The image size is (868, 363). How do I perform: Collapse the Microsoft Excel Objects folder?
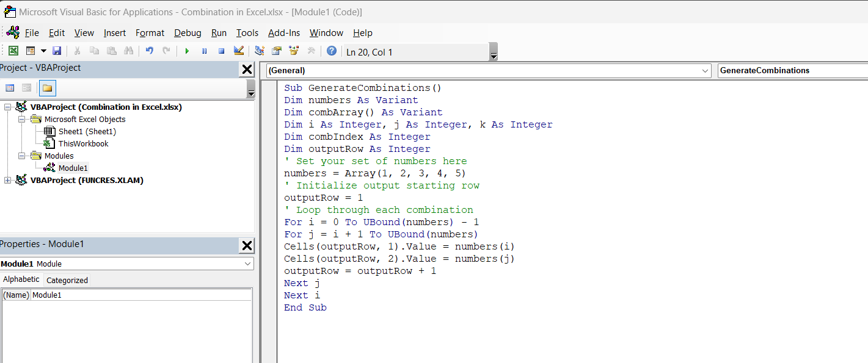click(22, 120)
